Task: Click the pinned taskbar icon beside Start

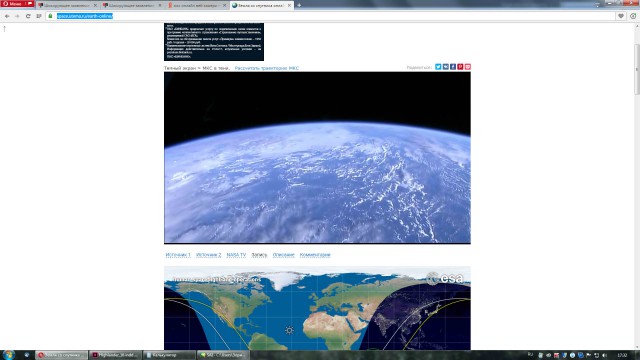Action: (x=27, y=355)
